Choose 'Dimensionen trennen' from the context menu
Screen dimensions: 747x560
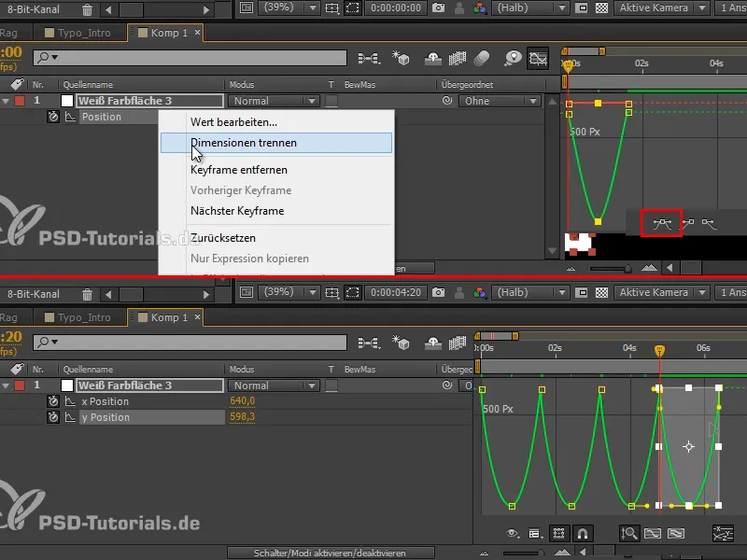click(x=275, y=143)
